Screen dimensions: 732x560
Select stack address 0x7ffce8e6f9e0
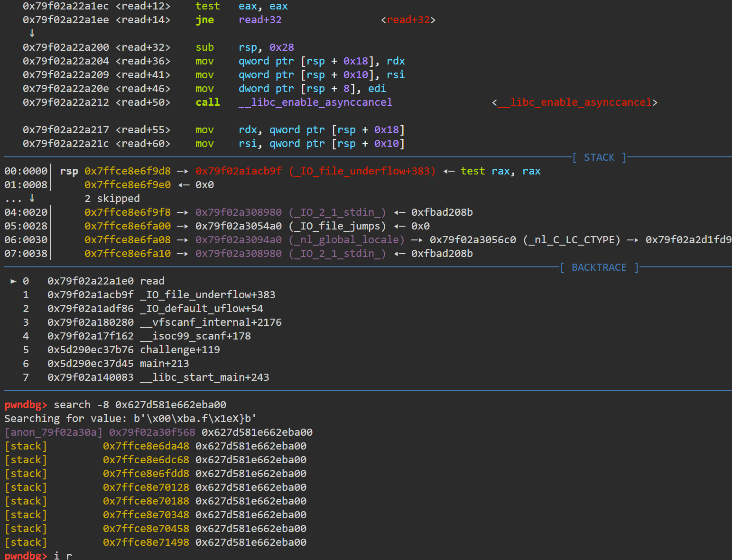tap(128, 185)
